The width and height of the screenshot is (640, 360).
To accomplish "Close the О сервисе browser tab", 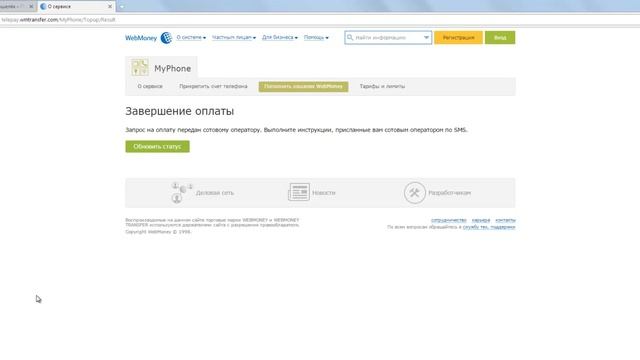I will [x=110, y=7].
